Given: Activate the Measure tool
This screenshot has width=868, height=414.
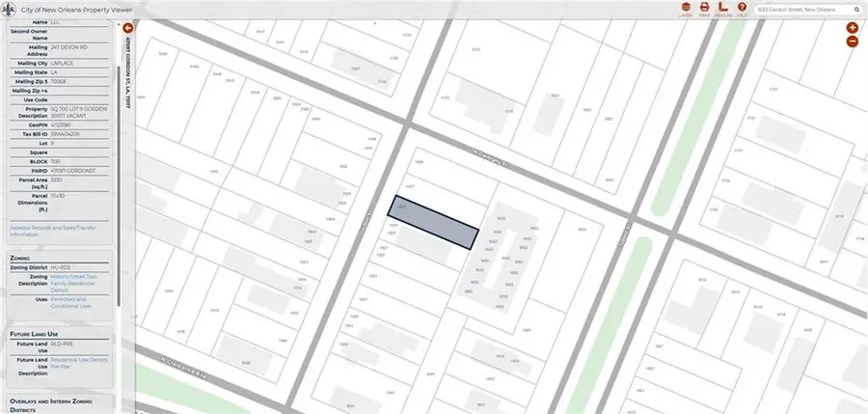Looking at the screenshot, I should 722,9.
